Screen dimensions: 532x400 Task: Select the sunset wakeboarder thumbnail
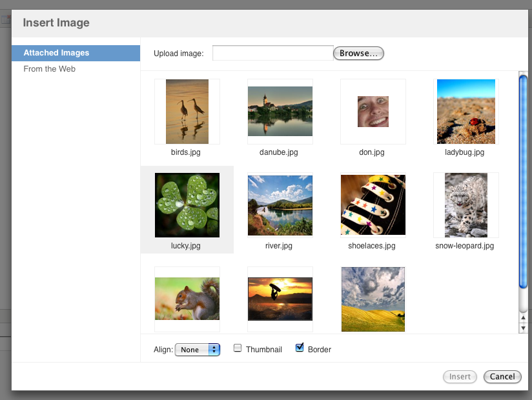(280, 299)
